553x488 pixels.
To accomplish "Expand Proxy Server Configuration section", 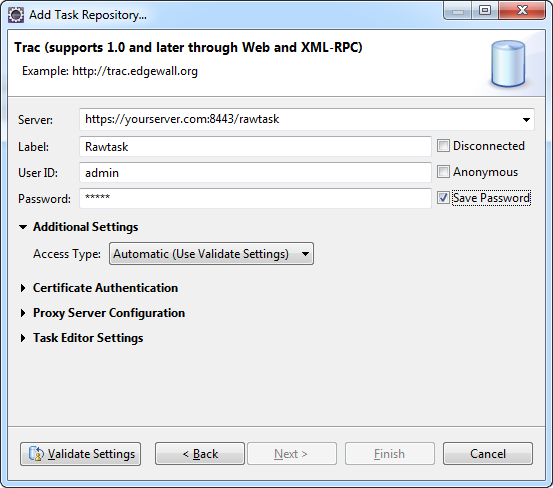I will click(x=23, y=313).
